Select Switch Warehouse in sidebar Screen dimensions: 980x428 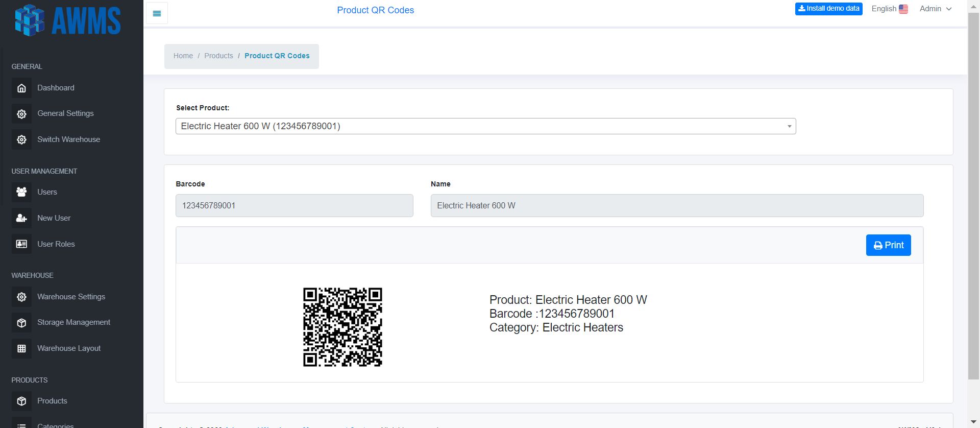[68, 139]
